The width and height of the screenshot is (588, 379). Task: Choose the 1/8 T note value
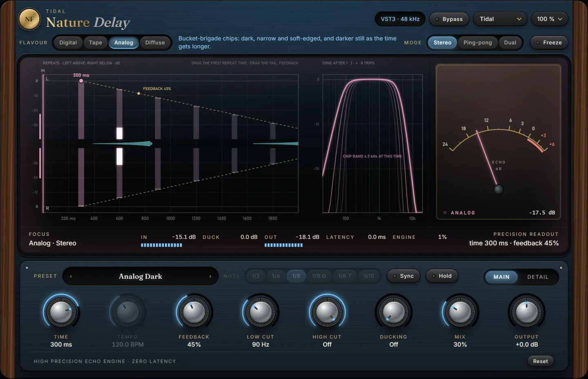(345, 276)
